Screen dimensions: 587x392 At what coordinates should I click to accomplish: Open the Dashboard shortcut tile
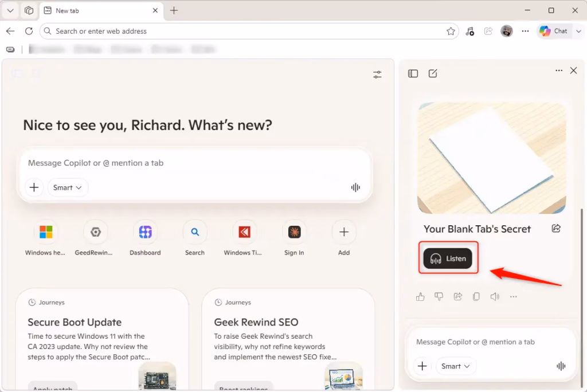pos(145,238)
